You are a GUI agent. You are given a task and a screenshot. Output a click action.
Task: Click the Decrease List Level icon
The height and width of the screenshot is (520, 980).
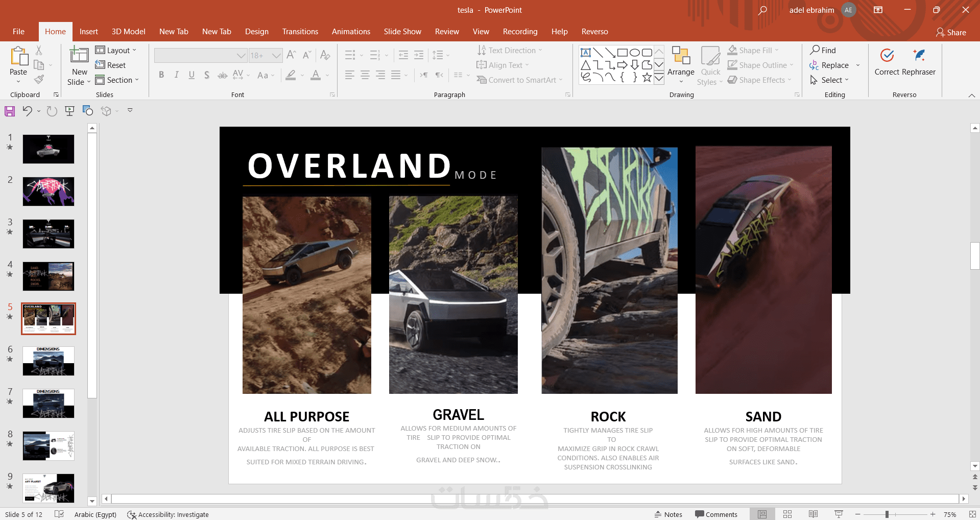click(x=403, y=55)
